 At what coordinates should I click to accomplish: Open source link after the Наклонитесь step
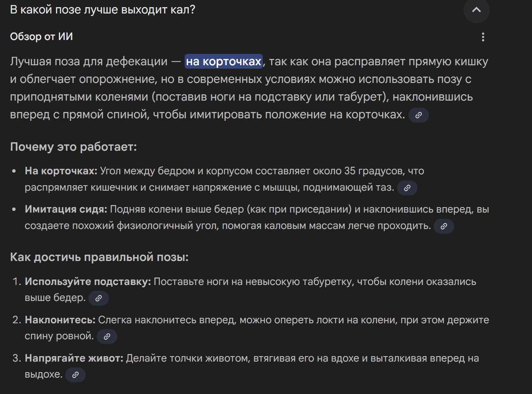click(x=107, y=336)
